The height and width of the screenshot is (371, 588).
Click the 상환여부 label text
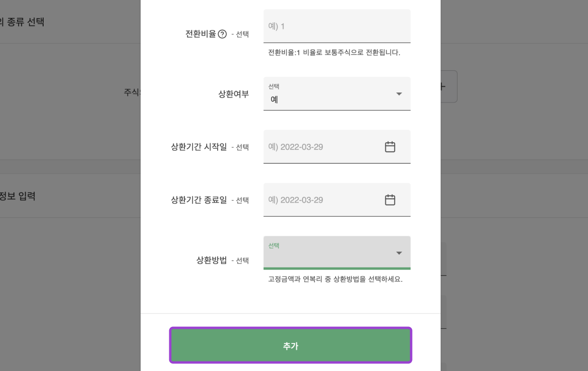[x=233, y=94]
